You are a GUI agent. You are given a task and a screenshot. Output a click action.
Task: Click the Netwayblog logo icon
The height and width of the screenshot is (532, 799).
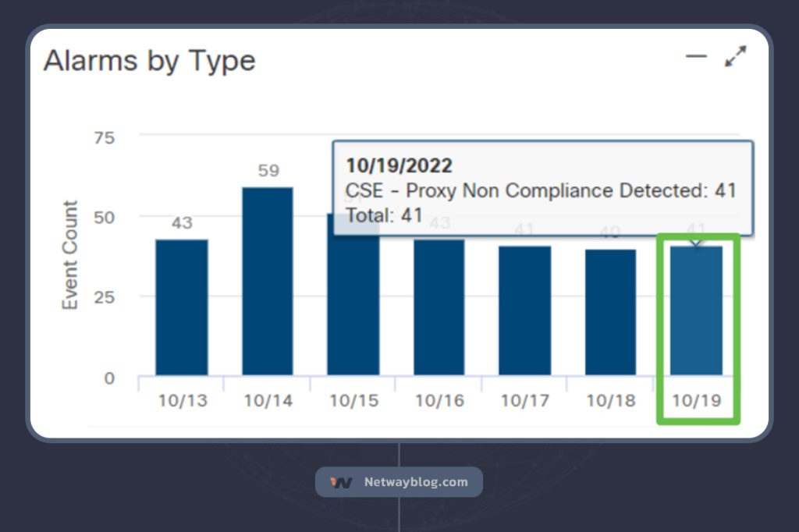[x=341, y=482]
